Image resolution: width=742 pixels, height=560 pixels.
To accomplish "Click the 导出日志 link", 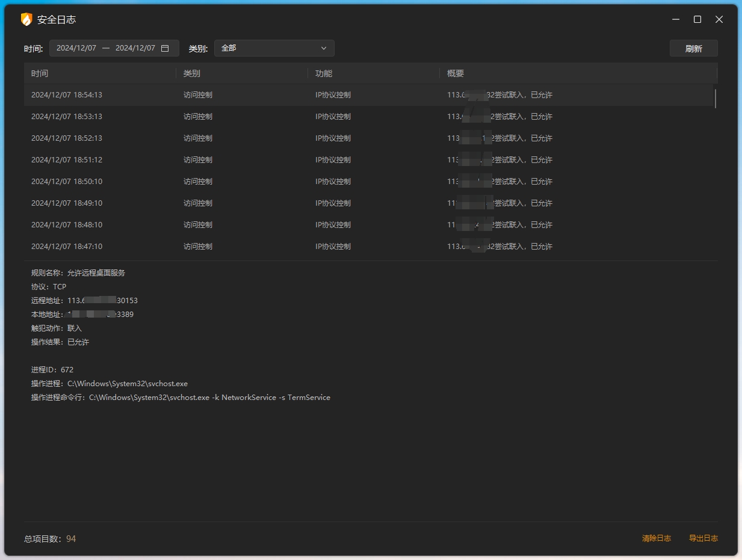I will 703,538.
